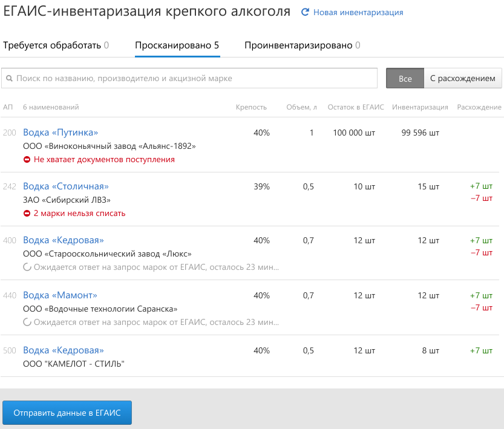The height and width of the screenshot is (429, 504).
Task: Open Водка «Кедровая» from Старооскольнический завод
Action: coord(64,240)
